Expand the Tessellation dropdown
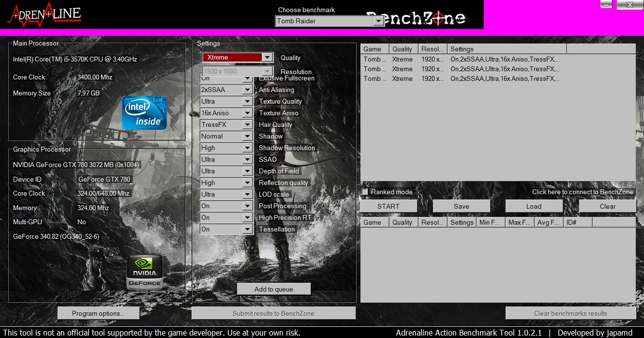The width and height of the screenshot is (644, 338). click(x=247, y=230)
